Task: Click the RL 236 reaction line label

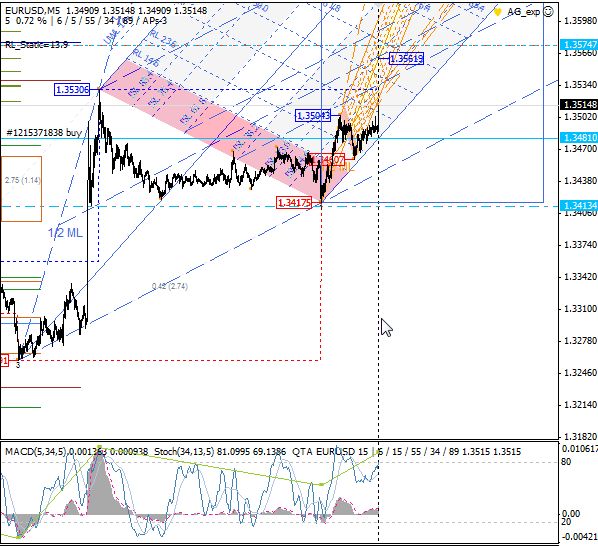Action: pos(162,39)
